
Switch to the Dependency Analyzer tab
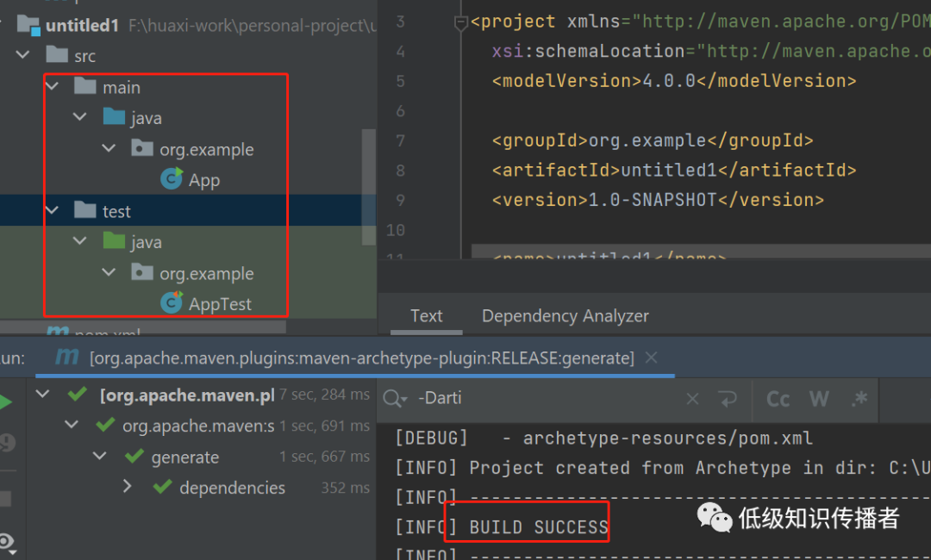coord(565,316)
